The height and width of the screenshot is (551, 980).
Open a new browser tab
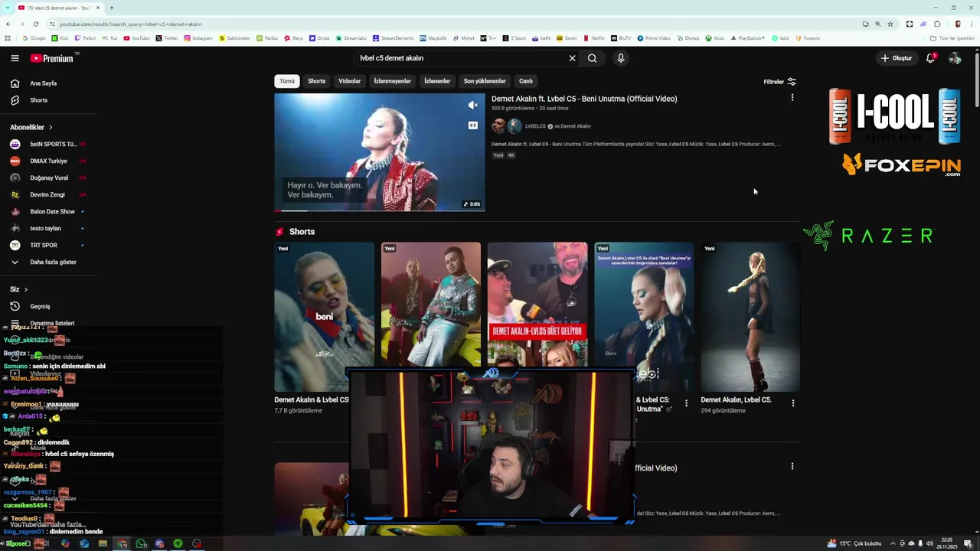click(x=112, y=8)
